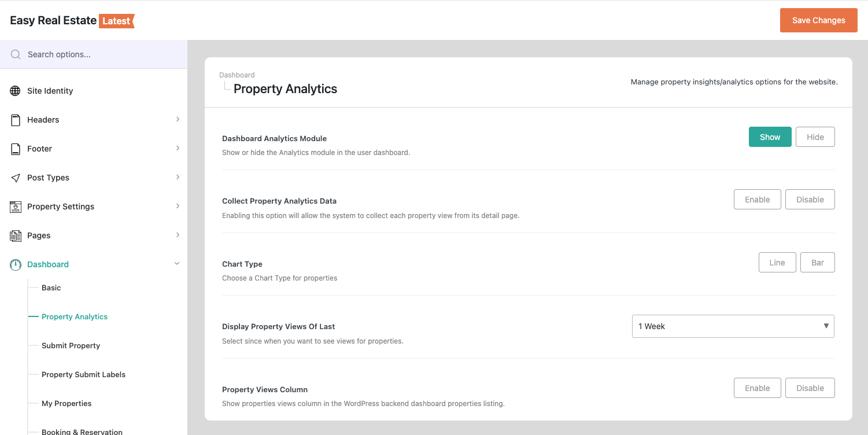This screenshot has height=435, width=868.
Task: Click the search magnifier icon
Action: pos(16,54)
